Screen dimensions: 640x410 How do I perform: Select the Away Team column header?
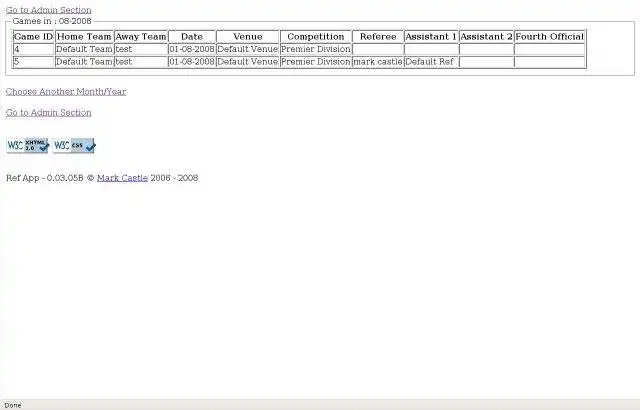[x=141, y=37]
